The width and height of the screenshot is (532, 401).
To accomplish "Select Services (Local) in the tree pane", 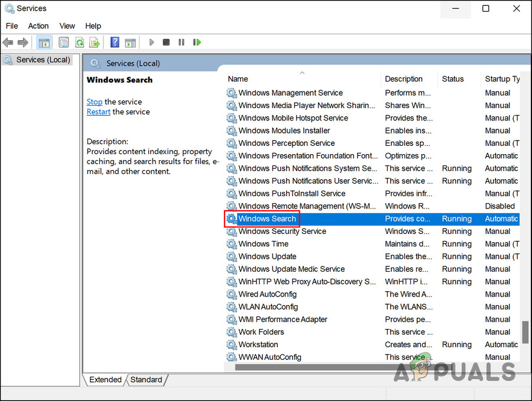I will click(x=37, y=60).
